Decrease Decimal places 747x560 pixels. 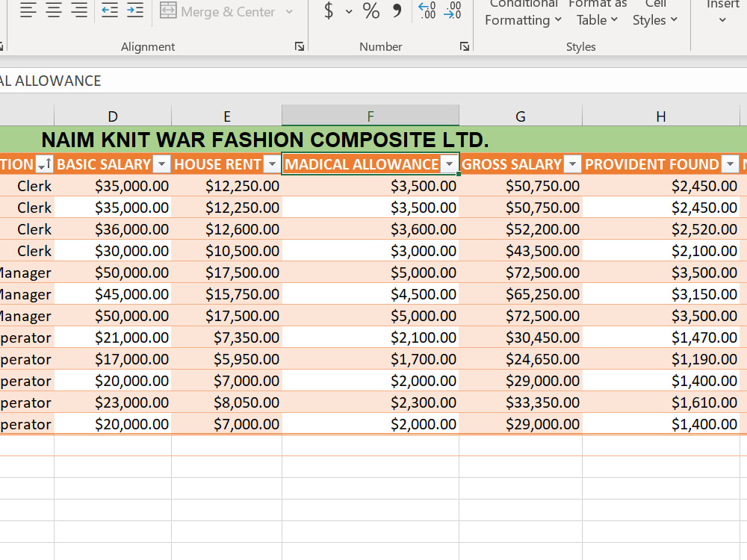[x=452, y=10]
